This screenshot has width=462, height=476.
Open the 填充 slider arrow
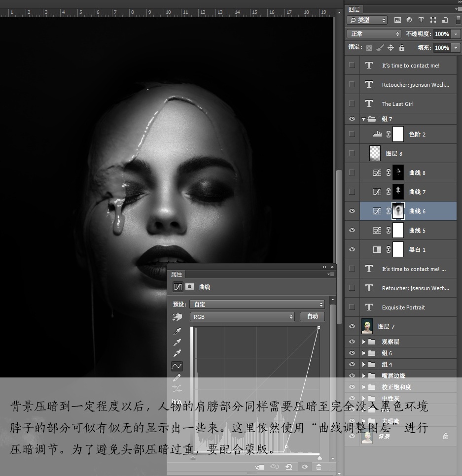coord(456,48)
